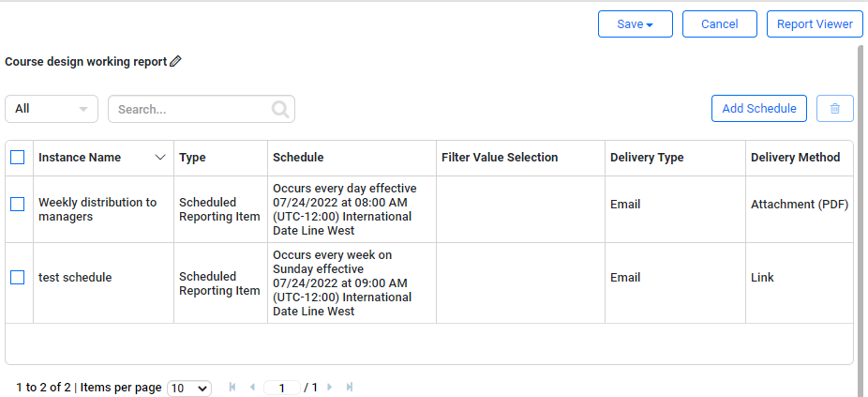
Task: Select 'Weekly distribution to managers' cell
Action: [x=103, y=209]
